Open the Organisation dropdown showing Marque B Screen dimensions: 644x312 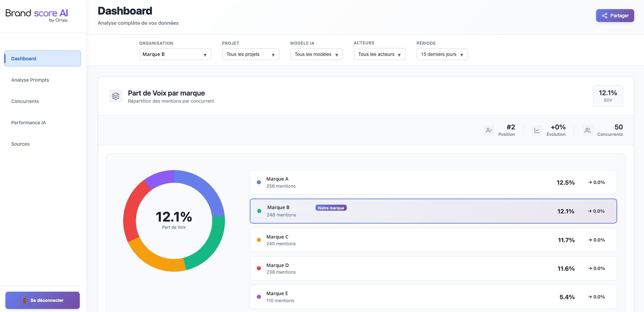coord(175,54)
